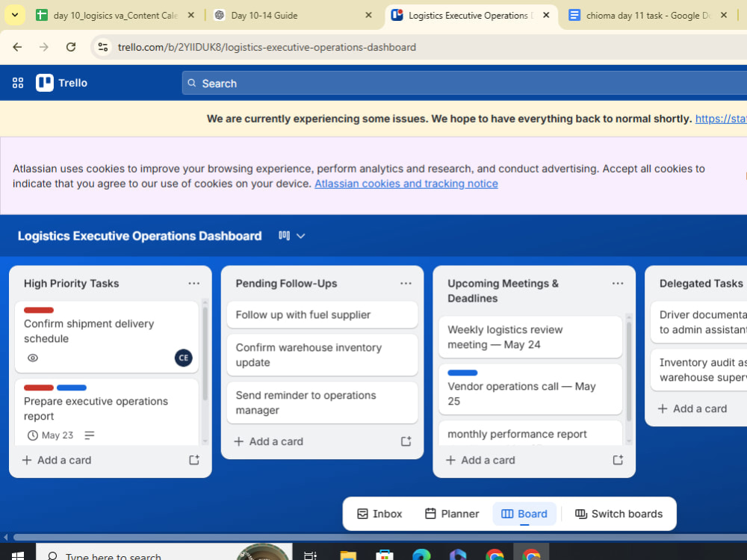Open site information icon in address bar
Viewport: 747px width, 560px height.
tap(103, 47)
